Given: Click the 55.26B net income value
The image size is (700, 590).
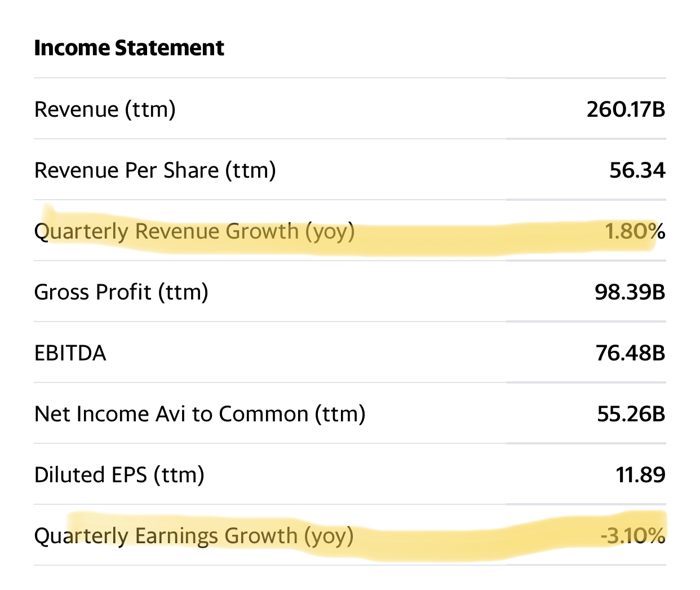Looking at the screenshot, I should coord(631,414).
